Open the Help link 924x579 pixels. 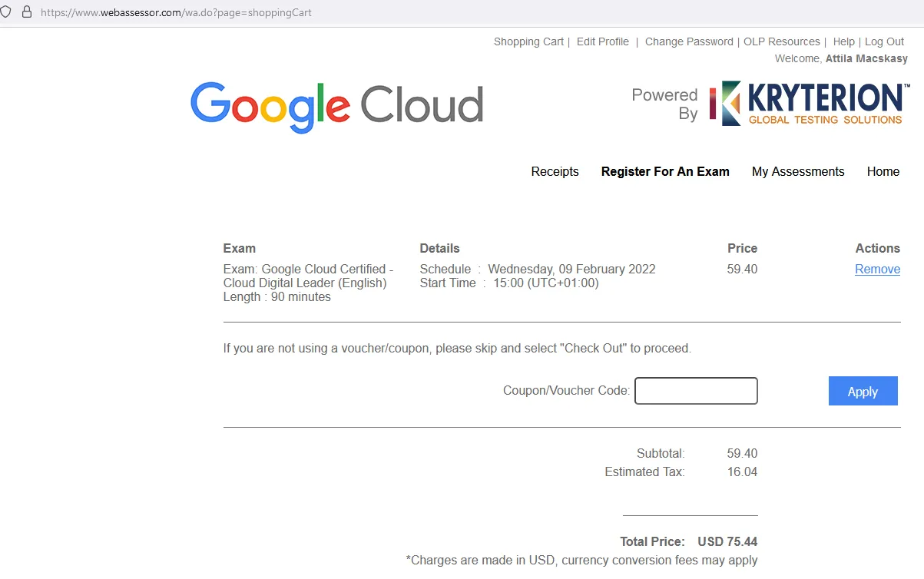(x=843, y=41)
